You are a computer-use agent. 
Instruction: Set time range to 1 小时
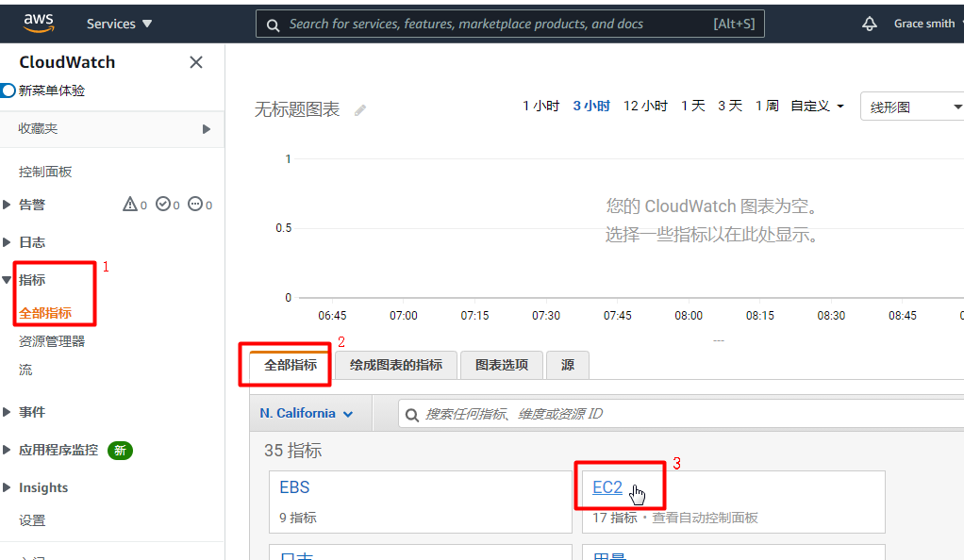pos(541,106)
